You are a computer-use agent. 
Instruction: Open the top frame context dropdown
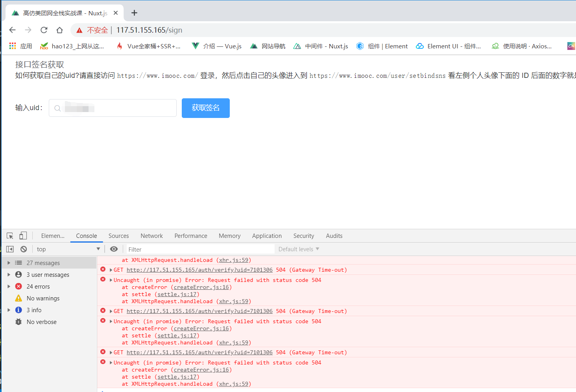(x=68, y=249)
